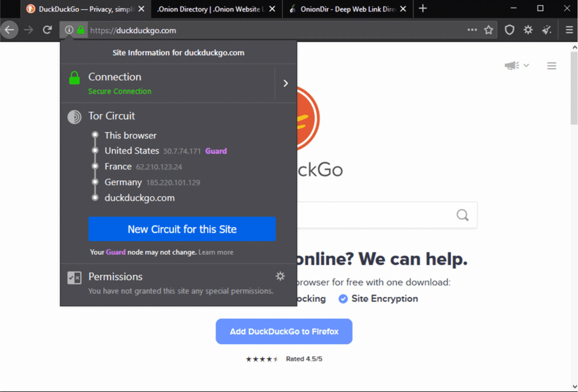Click the star rating below the button
This screenshot has width=578, height=392.
(262, 359)
